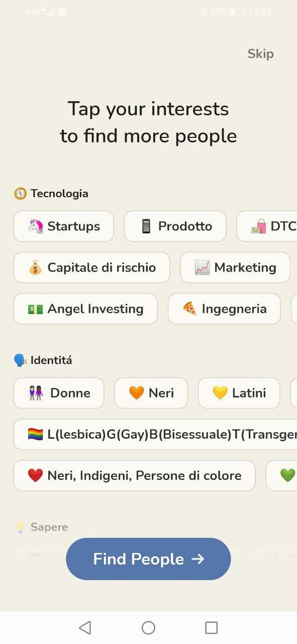The height and width of the screenshot is (644, 297).
Task: Select the Prodotto interest chip
Action: (175, 226)
